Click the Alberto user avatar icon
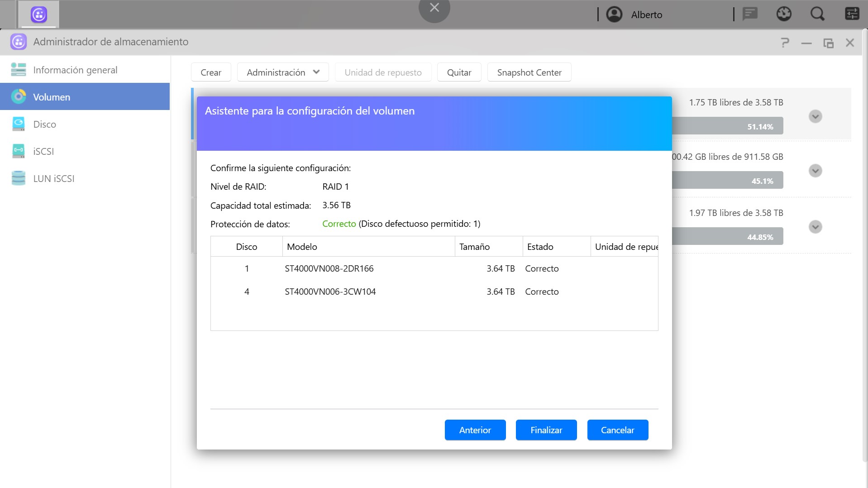The width and height of the screenshot is (868, 488). [614, 14]
